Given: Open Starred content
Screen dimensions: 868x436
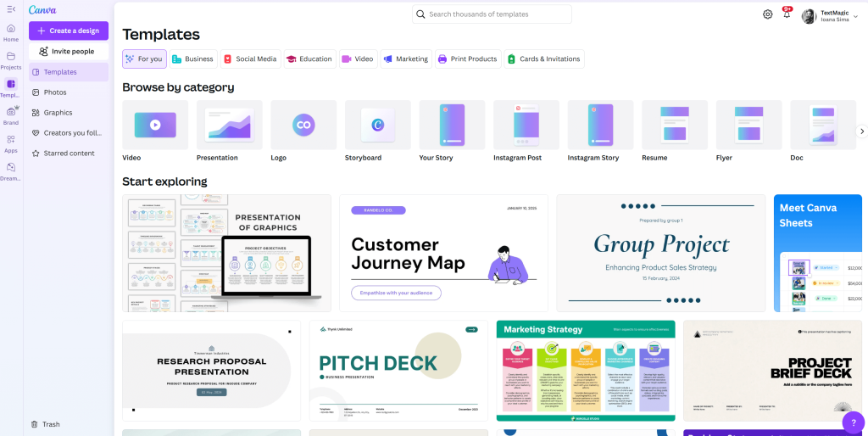Looking at the screenshot, I should coord(69,153).
